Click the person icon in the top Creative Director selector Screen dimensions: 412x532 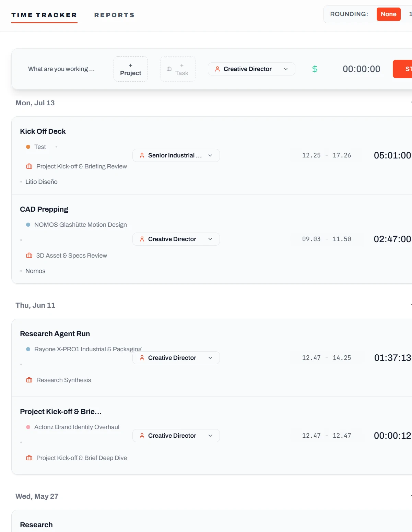pyautogui.click(x=217, y=69)
